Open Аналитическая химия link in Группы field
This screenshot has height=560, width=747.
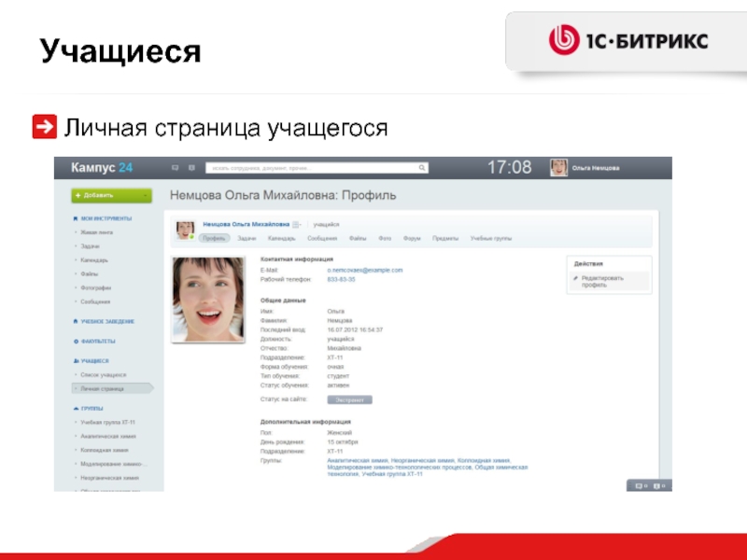click(358, 460)
